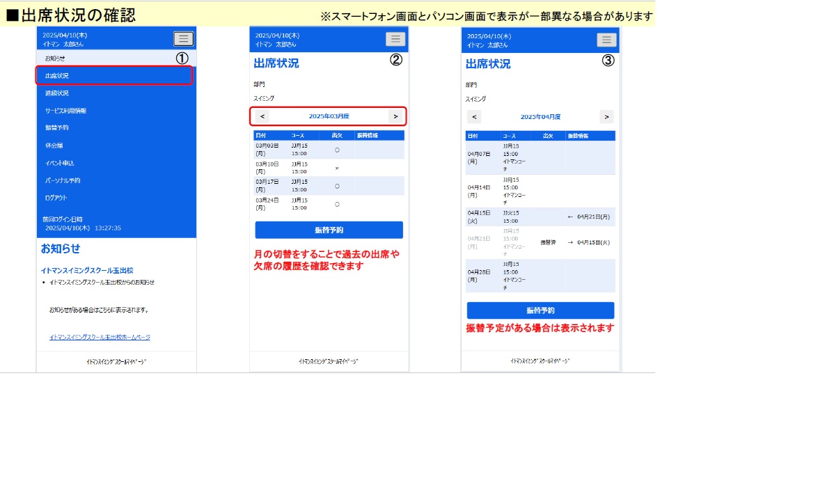Select お知らせ in the navigation menu
The height and width of the screenshot is (504, 816).
[x=56, y=58]
